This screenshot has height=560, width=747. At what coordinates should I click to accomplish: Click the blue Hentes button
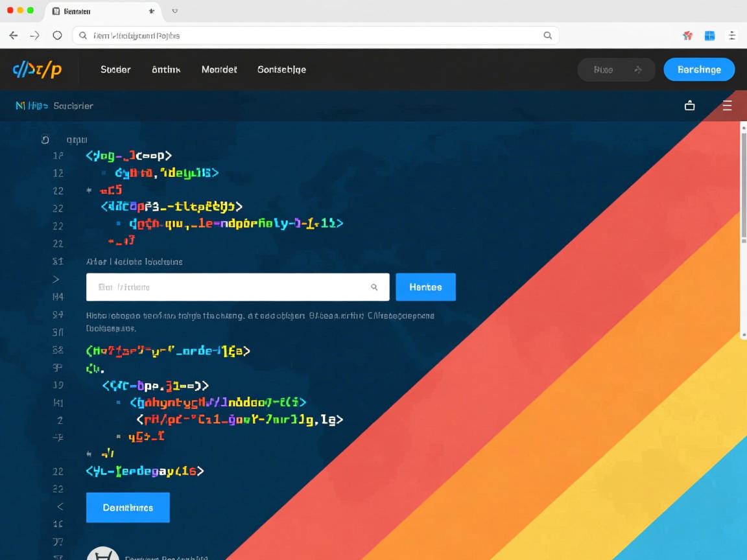(x=425, y=287)
